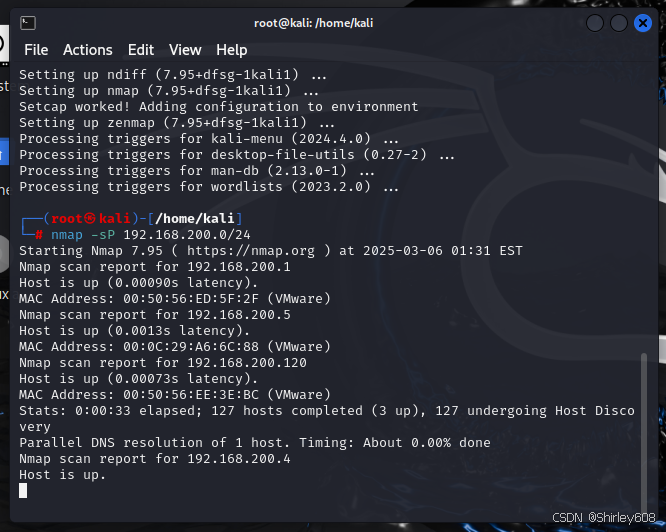Click 'Setting up nmap (7.95+dfsg-1kali1)' line
The image size is (666, 532).
coord(169,91)
